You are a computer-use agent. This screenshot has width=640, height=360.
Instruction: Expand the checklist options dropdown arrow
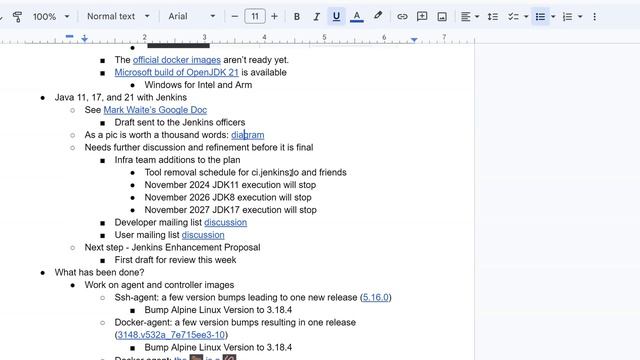click(526, 17)
